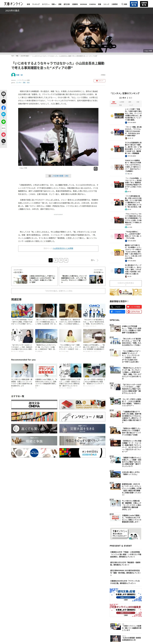This screenshot has height=644, width=153.
Task: Go to next page with 次へ arrow
Action: coord(94,260)
